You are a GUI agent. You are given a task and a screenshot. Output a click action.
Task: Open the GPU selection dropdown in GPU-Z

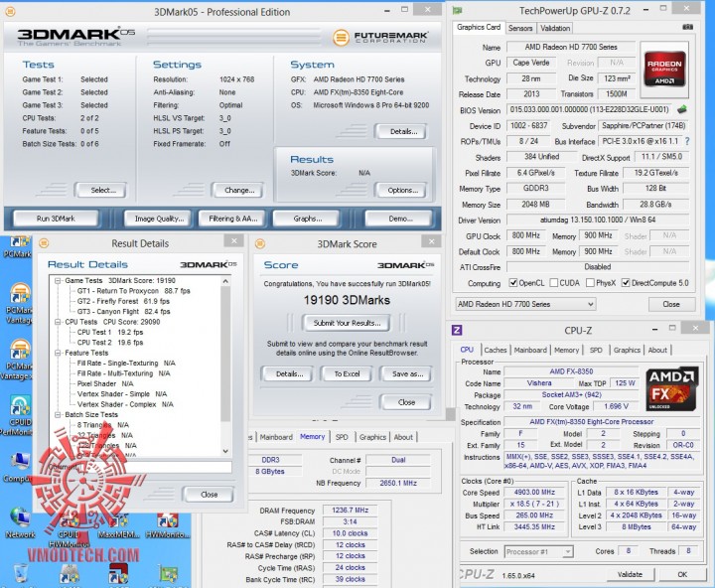(x=525, y=304)
